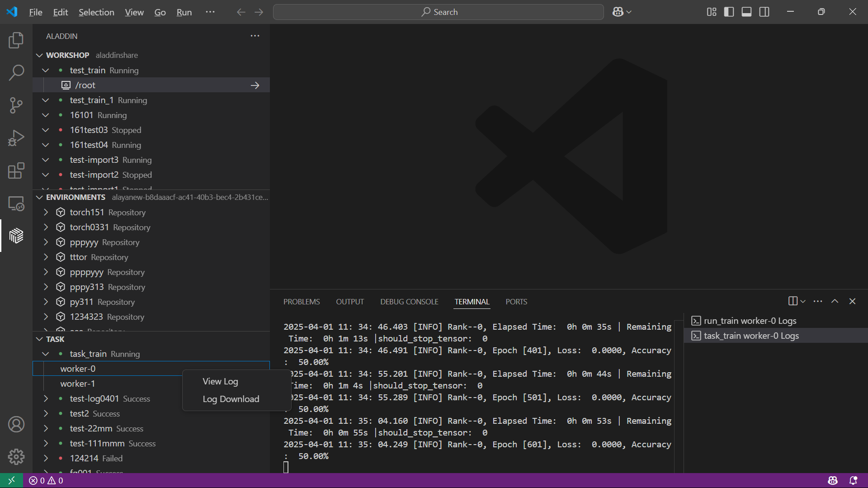Collapse the WORKSHOP section
This screenshot has width=868, height=488.
(40, 55)
